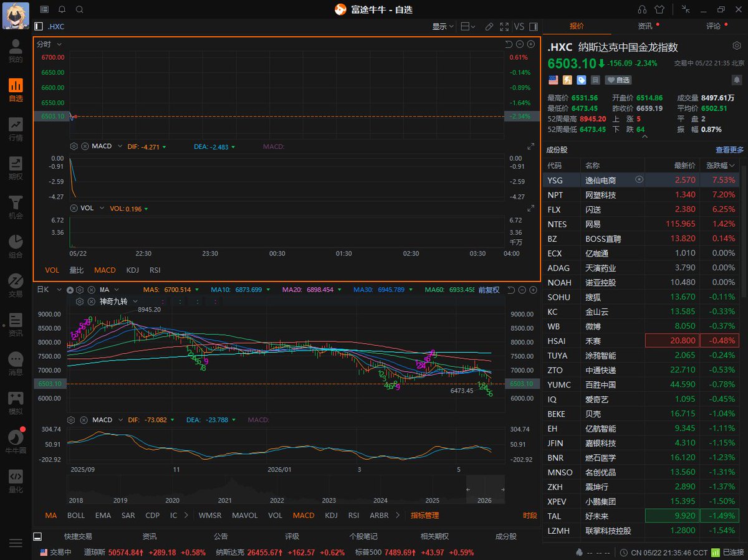Screen dimensions: 748x560
Task: Toggle SAR in the daily chart indicator bar
Action: coord(128,515)
